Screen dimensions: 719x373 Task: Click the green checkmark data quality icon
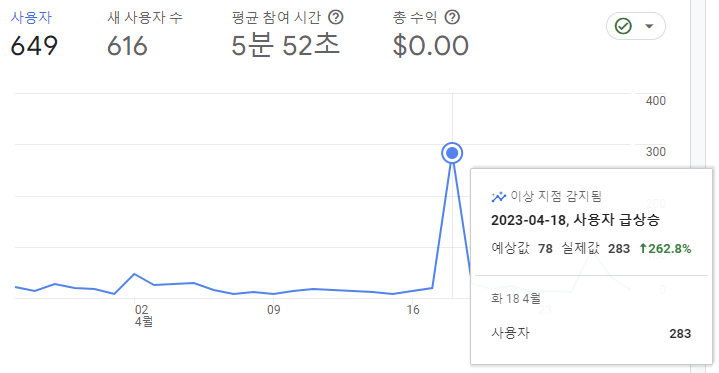pos(623,26)
